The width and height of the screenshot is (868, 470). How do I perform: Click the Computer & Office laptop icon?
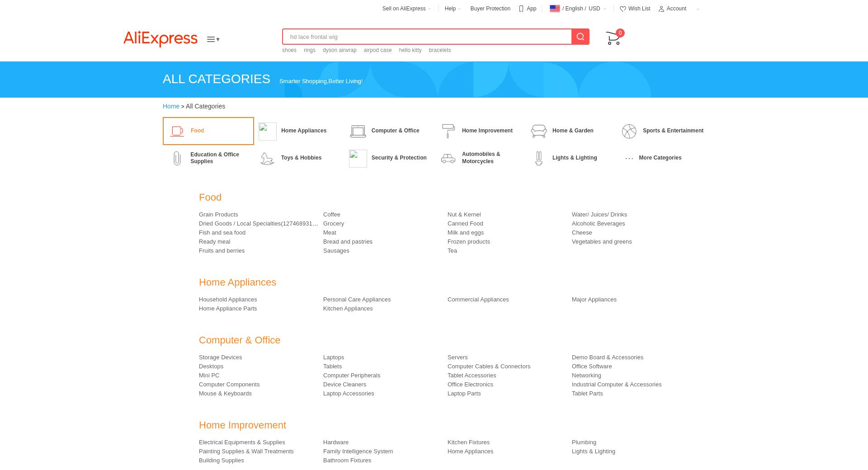pos(358,131)
